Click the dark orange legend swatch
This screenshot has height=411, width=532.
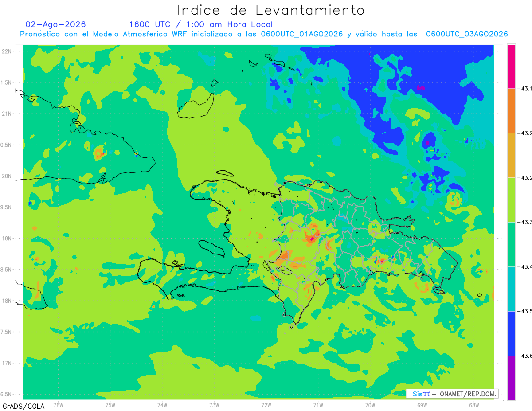coord(511,111)
